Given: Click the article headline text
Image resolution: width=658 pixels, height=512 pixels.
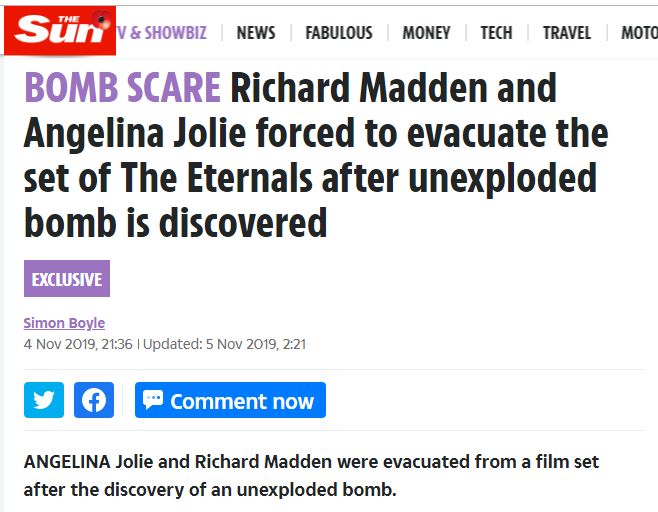Looking at the screenshot, I should pos(316,154).
